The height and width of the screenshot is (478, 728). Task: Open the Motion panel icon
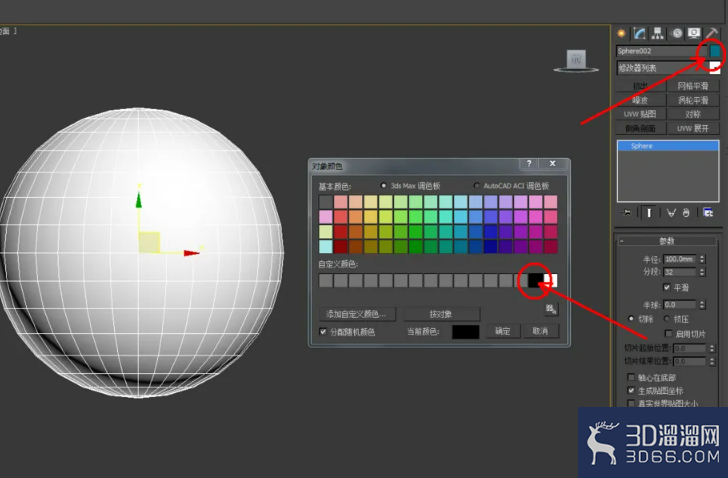[677, 33]
